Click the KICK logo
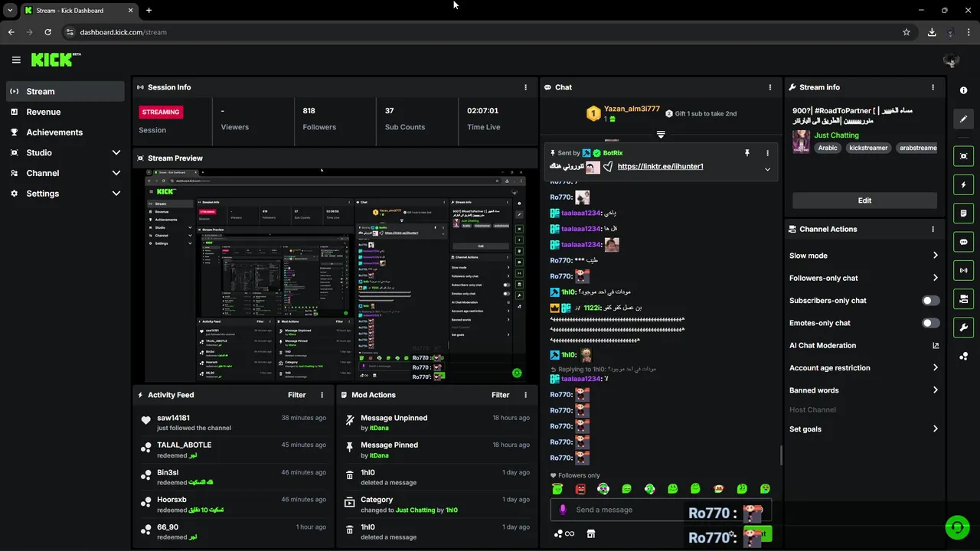The width and height of the screenshot is (980, 551). [x=55, y=60]
